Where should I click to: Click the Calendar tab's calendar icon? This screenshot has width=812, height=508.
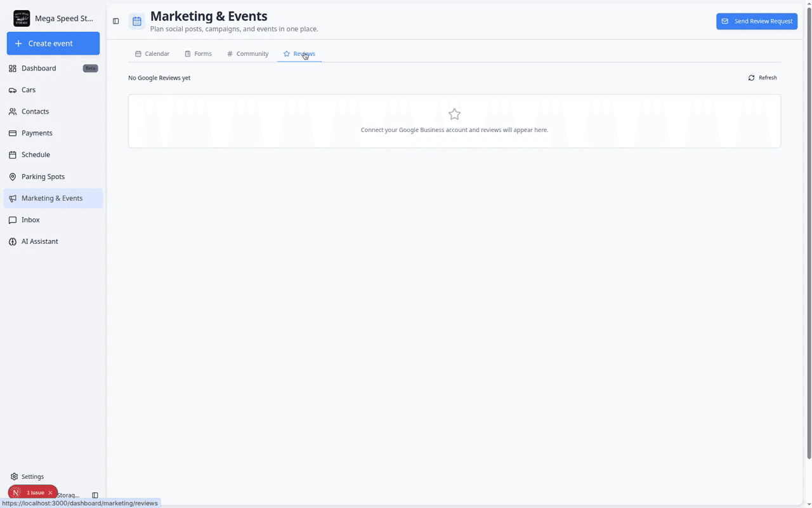pyautogui.click(x=138, y=54)
